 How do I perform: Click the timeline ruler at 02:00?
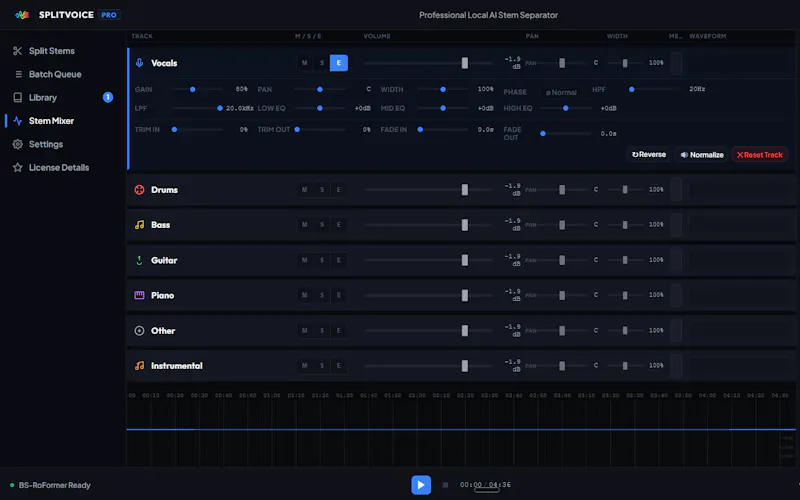(x=417, y=395)
